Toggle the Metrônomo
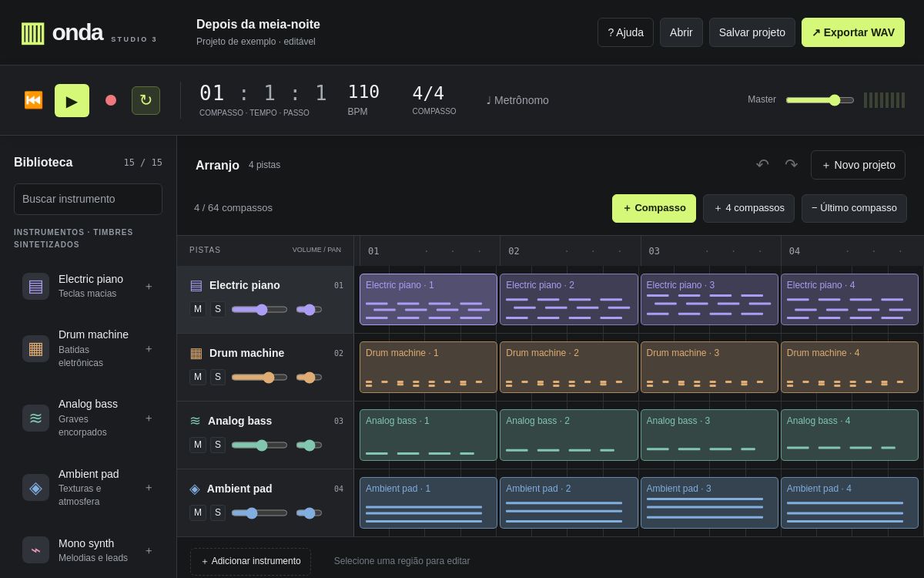This screenshot has height=578, width=924. (517, 100)
